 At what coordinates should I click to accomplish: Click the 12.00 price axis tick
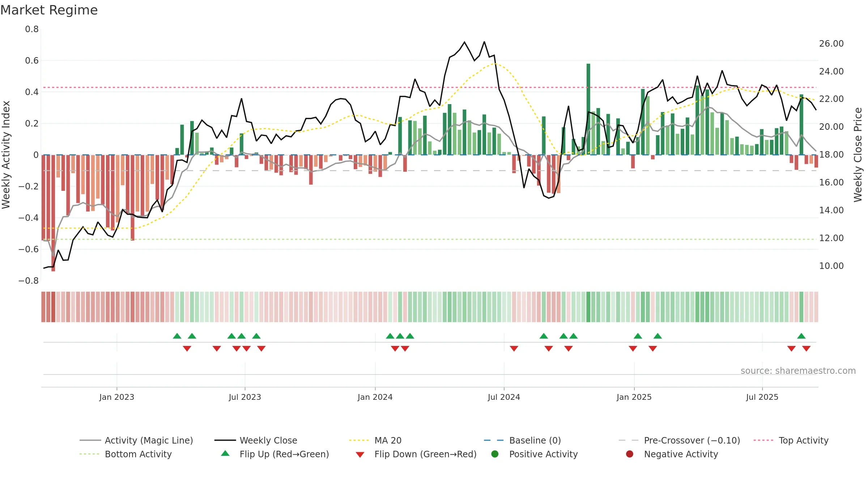pos(831,238)
